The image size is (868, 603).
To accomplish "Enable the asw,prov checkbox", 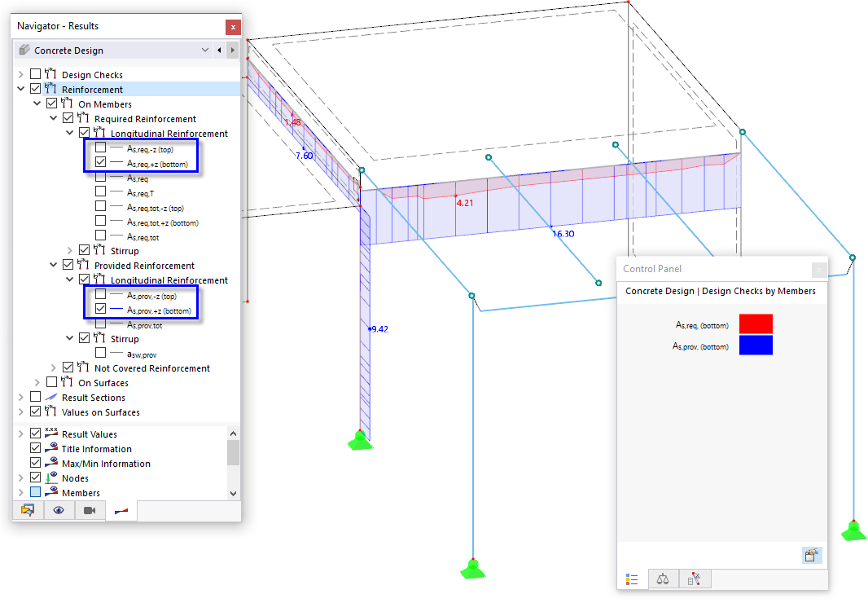I will (100, 353).
